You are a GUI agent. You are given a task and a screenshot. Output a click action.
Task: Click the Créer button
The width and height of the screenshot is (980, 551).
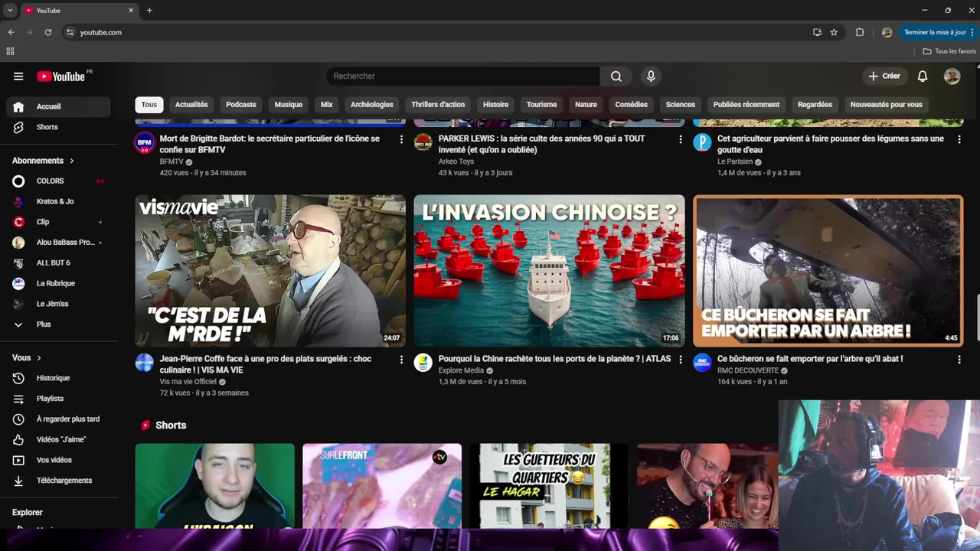click(884, 77)
